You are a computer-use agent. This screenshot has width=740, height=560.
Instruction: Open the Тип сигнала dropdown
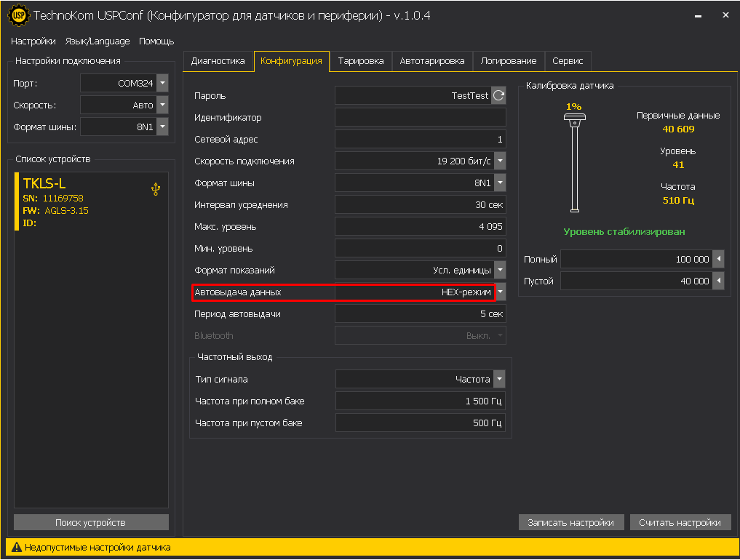499,379
